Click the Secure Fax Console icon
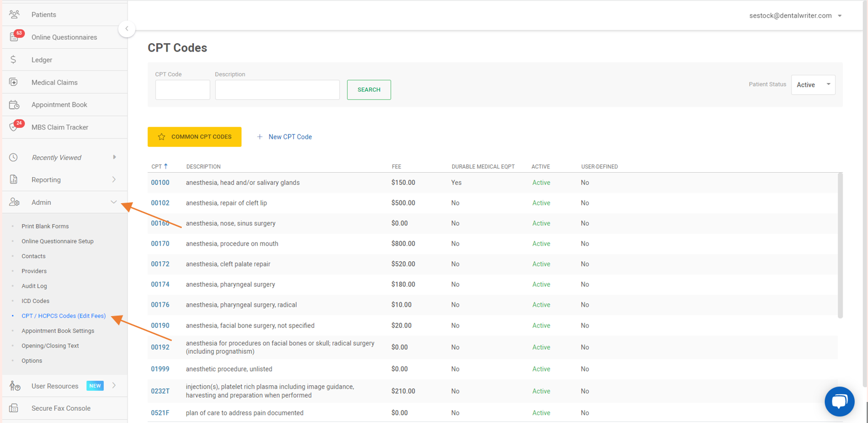The image size is (868, 423). (x=14, y=409)
